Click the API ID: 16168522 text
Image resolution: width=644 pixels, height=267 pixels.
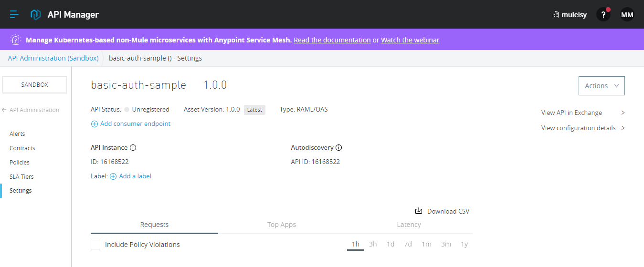(316, 162)
